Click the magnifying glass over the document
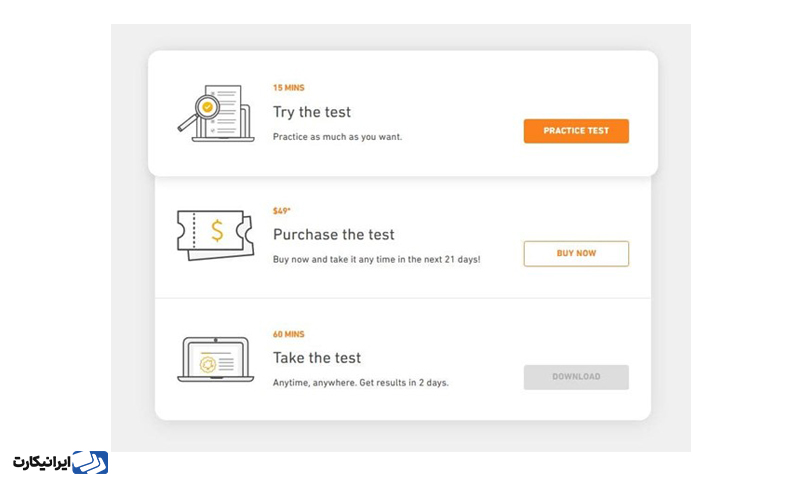Viewport: 800px width, 477px height. tap(197, 110)
